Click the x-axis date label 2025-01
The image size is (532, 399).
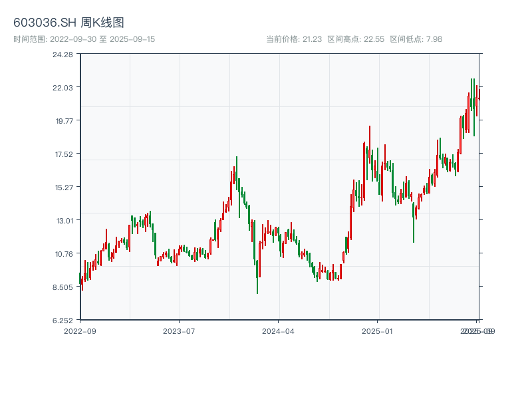click(x=377, y=331)
